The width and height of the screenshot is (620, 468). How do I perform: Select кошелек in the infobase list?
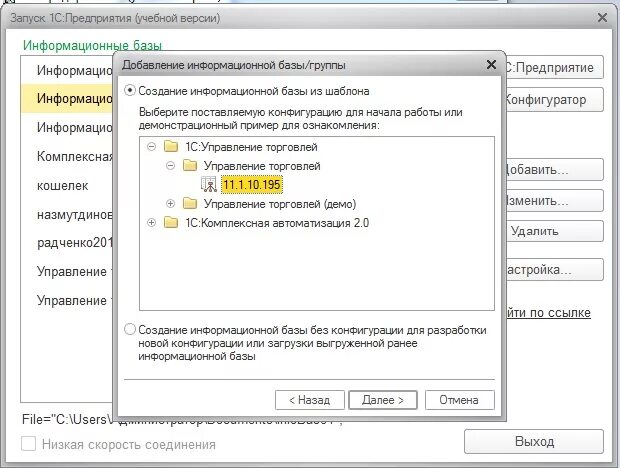pyautogui.click(x=67, y=185)
